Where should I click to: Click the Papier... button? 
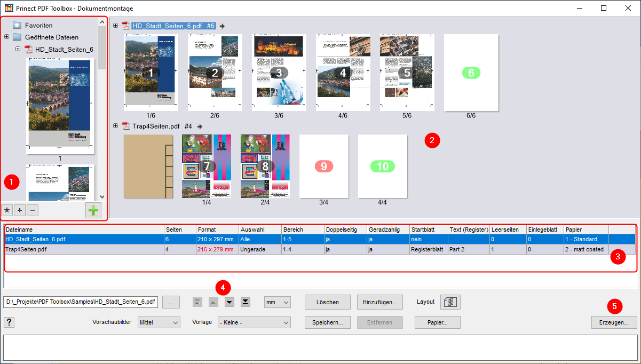pos(438,322)
